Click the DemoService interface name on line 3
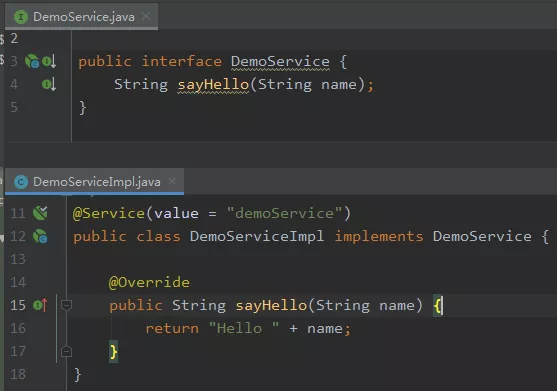Viewport: 557px width, 391px height. (x=280, y=61)
